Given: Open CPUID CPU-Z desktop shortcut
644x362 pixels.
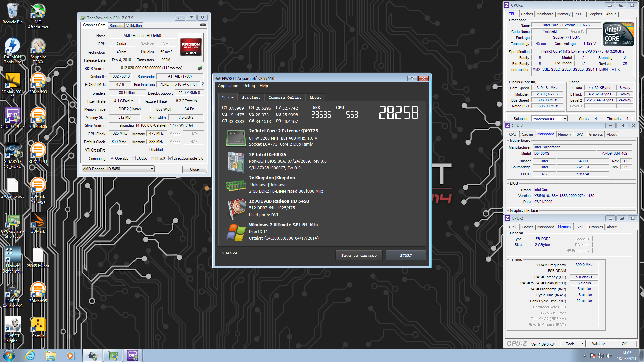Looking at the screenshot, I should click(x=13, y=118).
